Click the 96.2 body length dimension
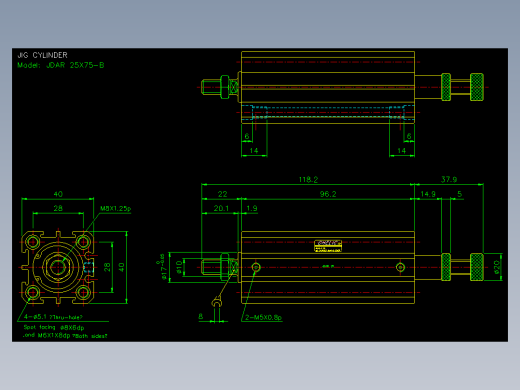 tap(328, 194)
